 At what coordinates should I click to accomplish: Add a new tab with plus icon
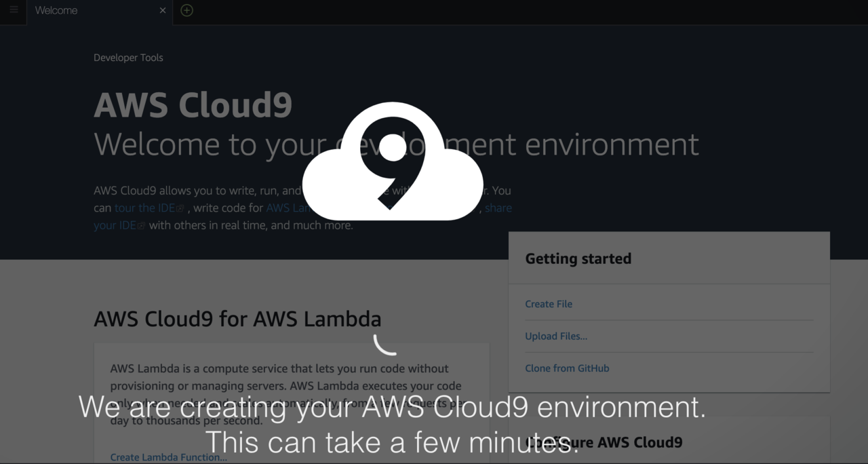[186, 10]
